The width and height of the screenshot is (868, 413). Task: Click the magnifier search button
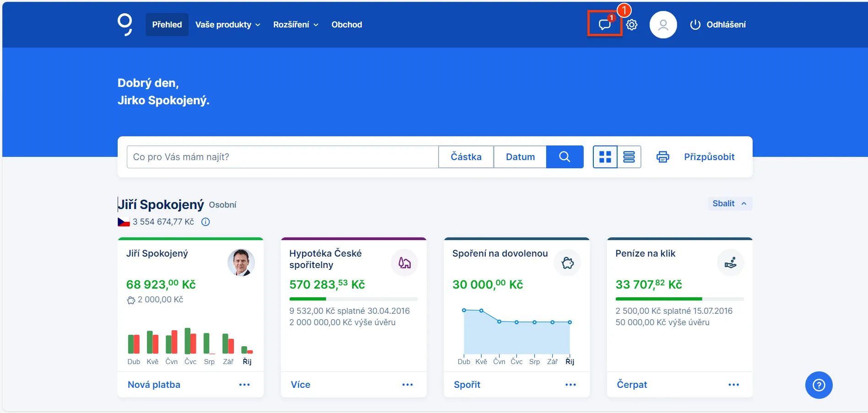pos(564,157)
